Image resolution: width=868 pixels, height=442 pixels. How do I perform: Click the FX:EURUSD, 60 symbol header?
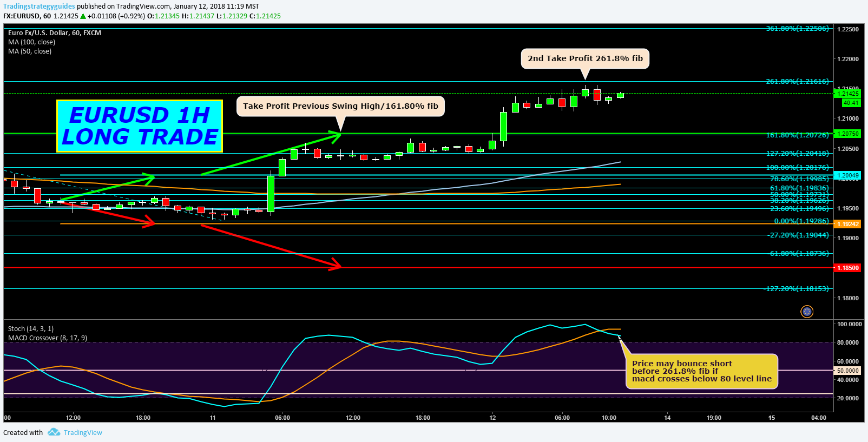tap(27, 16)
